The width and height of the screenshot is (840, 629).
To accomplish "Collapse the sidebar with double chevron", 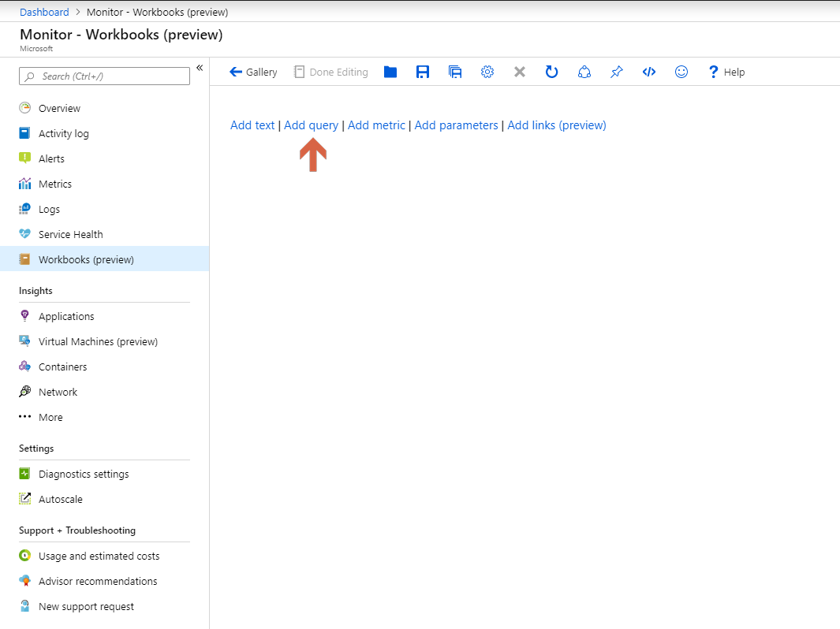I will (200, 68).
